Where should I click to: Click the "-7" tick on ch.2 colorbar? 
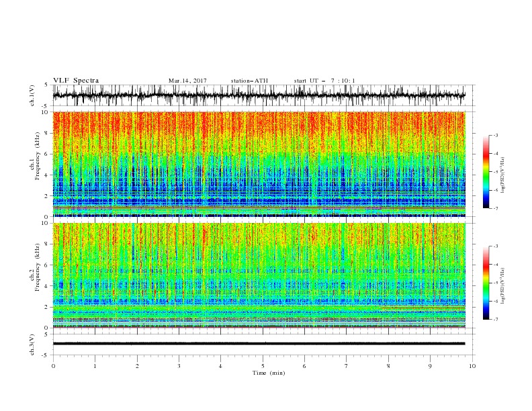coord(495,320)
